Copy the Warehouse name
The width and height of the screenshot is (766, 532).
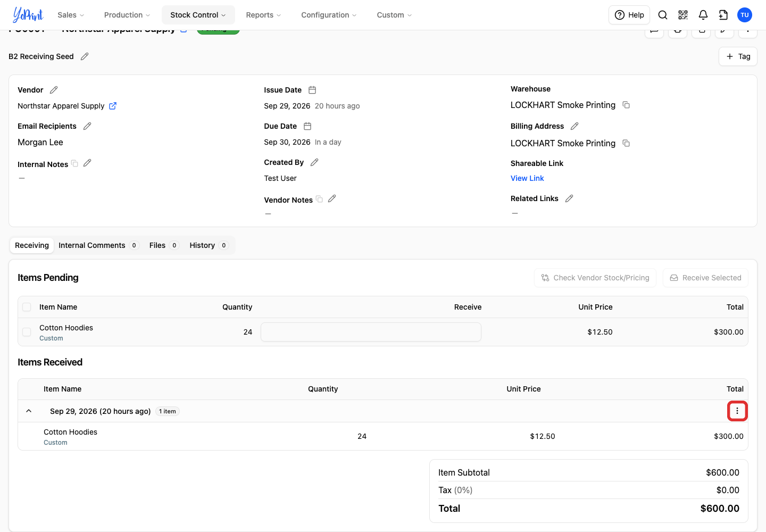(x=626, y=105)
